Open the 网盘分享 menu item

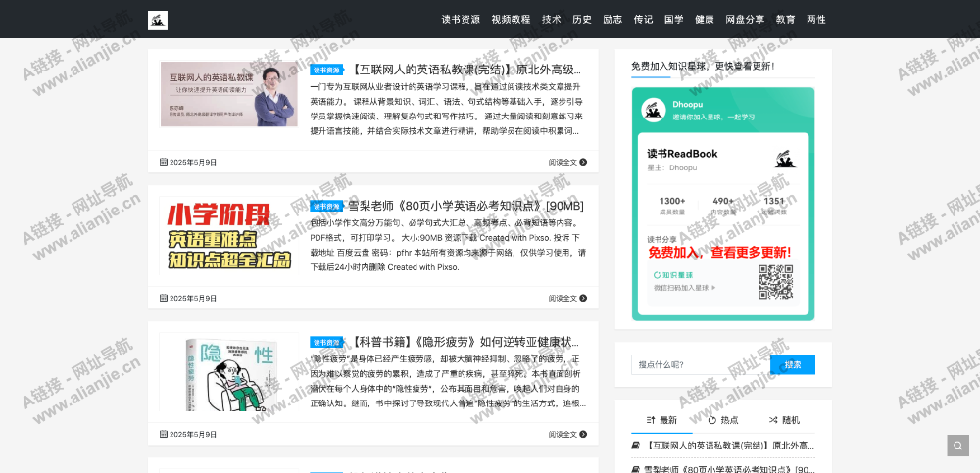[x=745, y=20]
